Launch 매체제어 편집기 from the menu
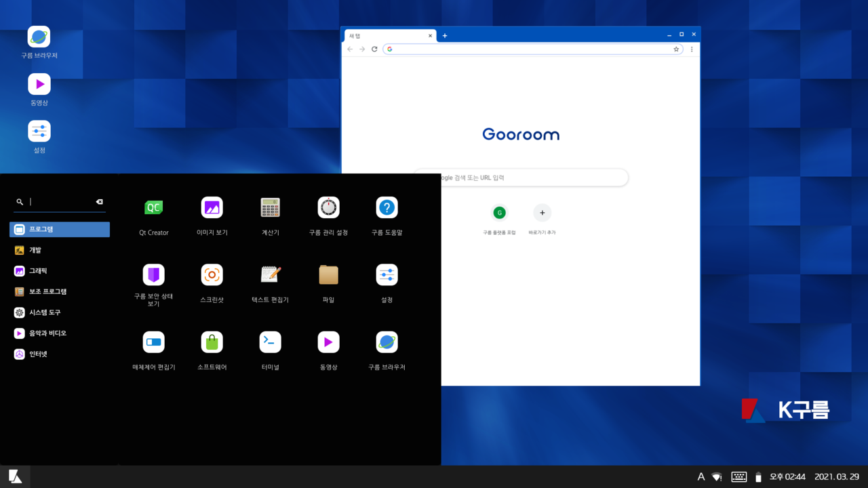The height and width of the screenshot is (488, 868). [x=153, y=342]
